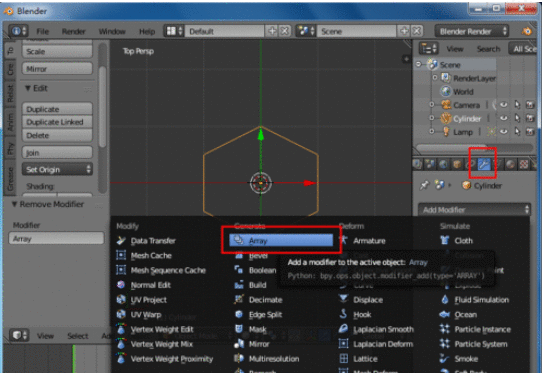The height and width of the screenshot is (373, 543).
Task: Toggle Cylinder selectability cursor icon
Action: [517, 118]
